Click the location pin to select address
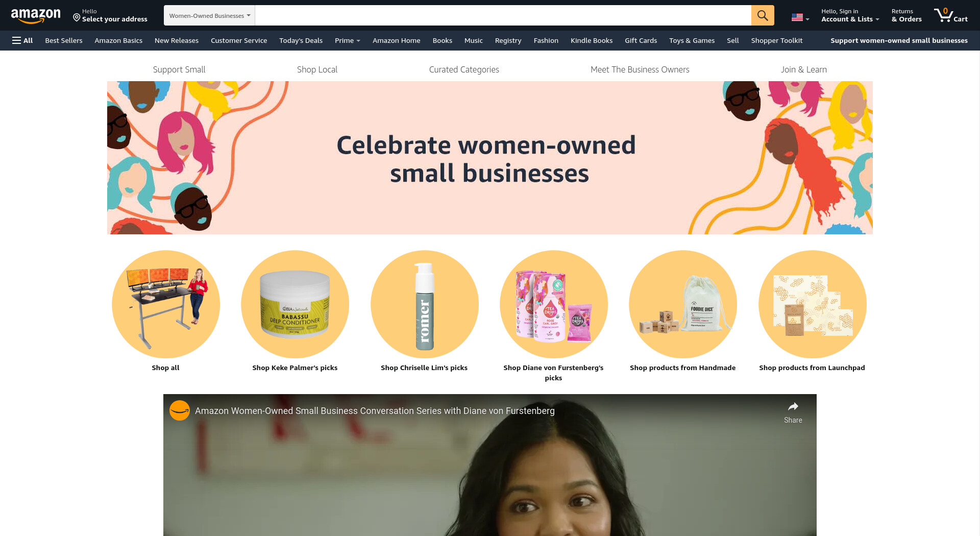980x536 pixels. pyautogui.click(x=77, y=18)
